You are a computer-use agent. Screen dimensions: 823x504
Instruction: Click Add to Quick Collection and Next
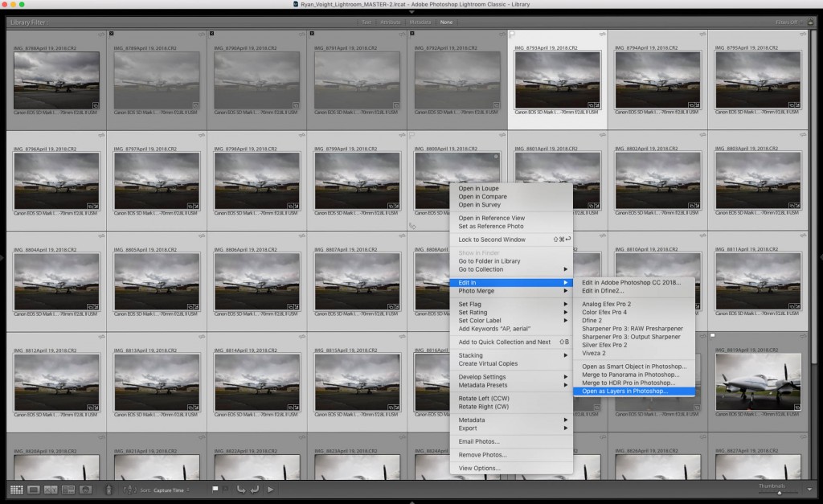point(511,342)
